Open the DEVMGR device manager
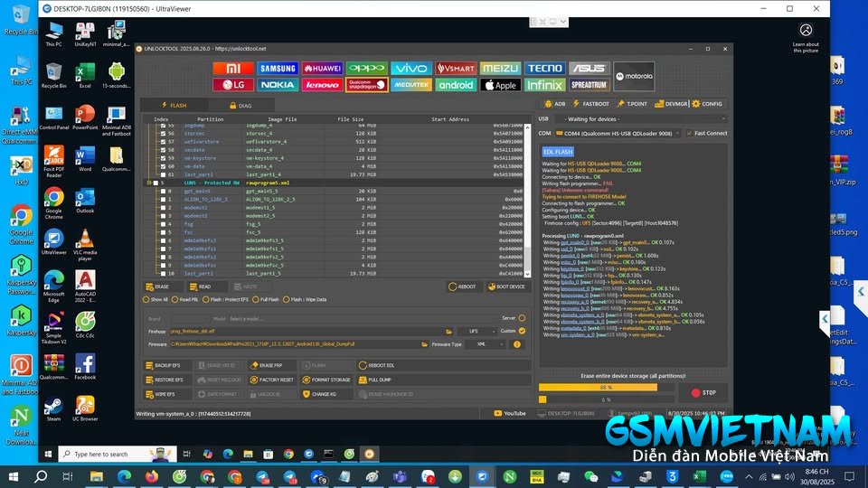The width and height of the screenshot is (868, 488). (671, 104)
